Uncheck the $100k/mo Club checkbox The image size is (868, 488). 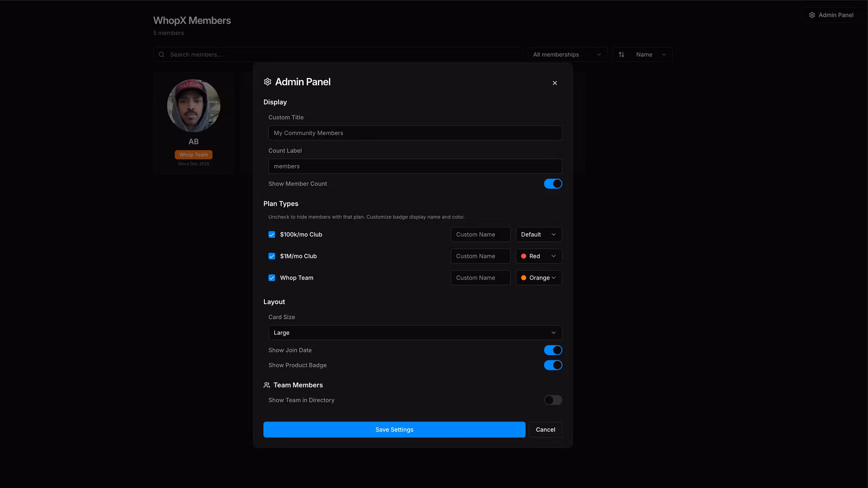272,234
